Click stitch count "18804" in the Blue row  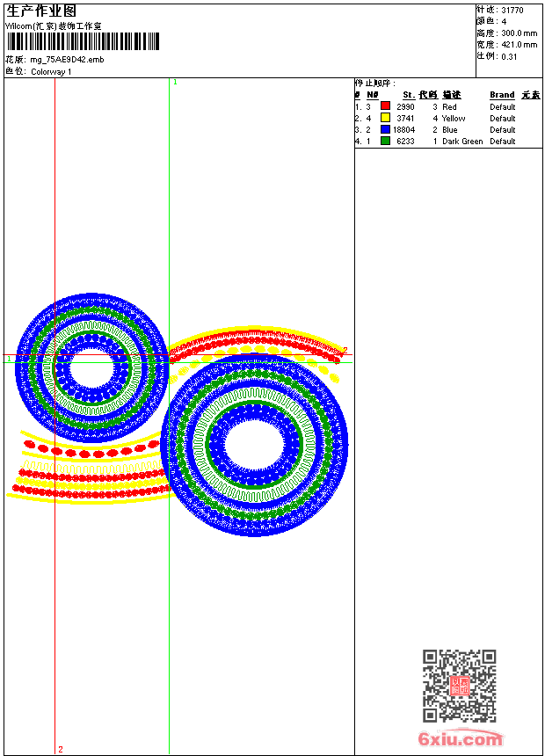click(x=403, y=130)
